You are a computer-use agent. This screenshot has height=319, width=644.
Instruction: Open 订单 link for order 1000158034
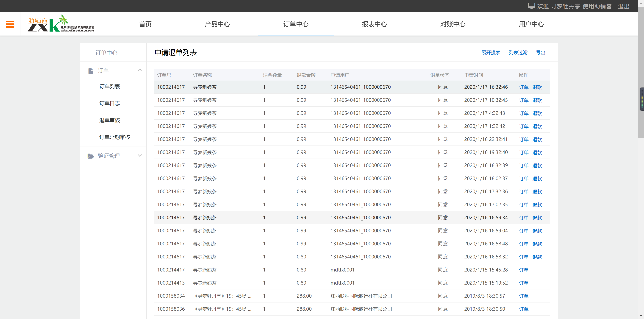tap(524, 296)
